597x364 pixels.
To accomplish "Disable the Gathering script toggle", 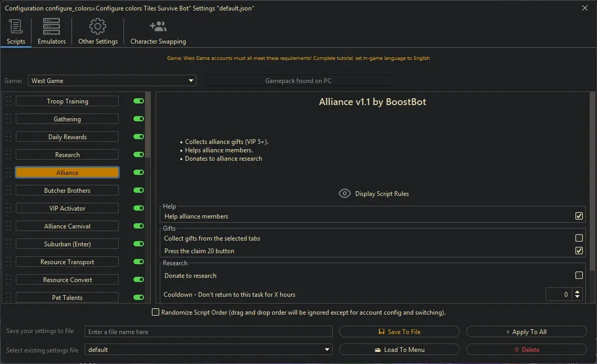I will pyautogui.click(x=139, y=119).
